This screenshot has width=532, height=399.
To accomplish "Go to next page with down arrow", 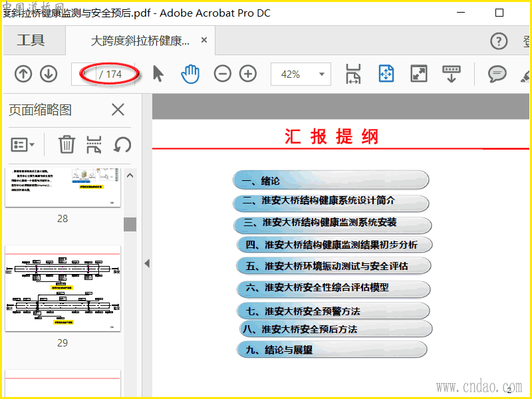I will click(x=49, y=74).
